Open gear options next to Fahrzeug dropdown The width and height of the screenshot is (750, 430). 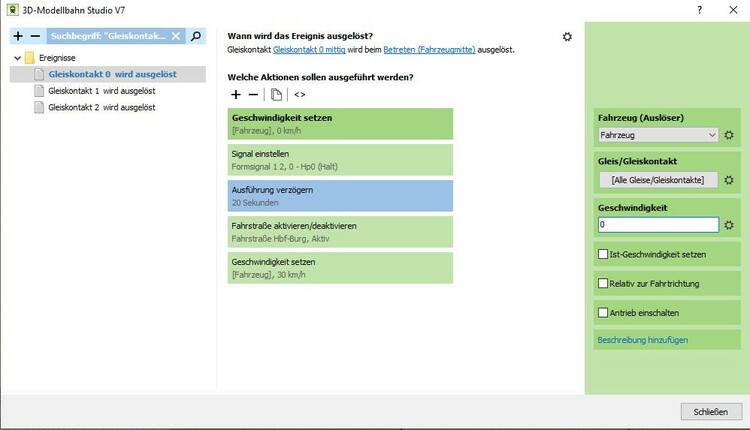728,135
